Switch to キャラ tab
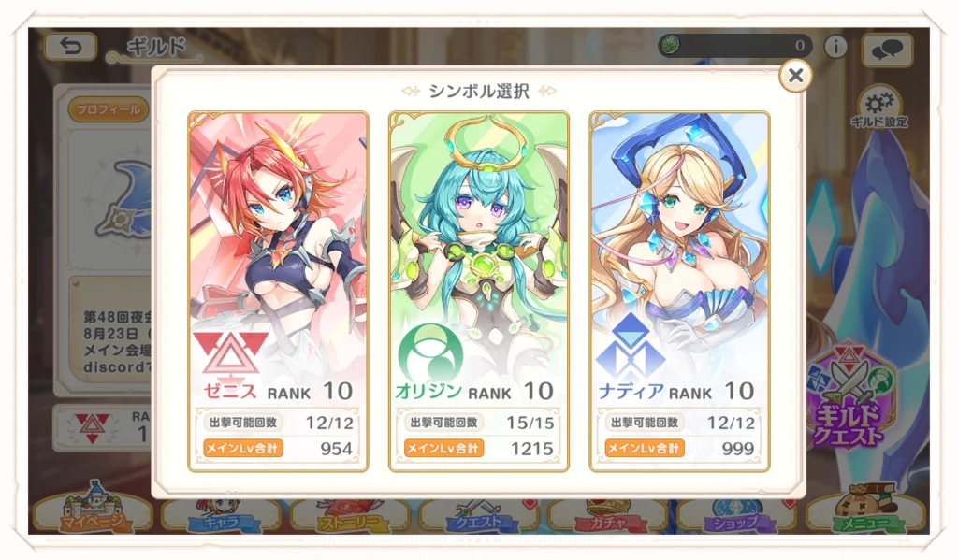Viewport: 958px width, 560px height. [221, 516]
